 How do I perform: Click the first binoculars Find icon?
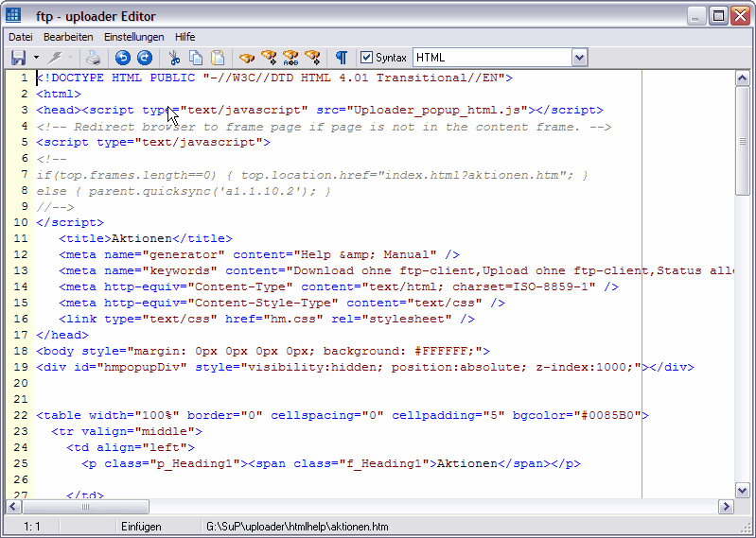coord(247,58)
